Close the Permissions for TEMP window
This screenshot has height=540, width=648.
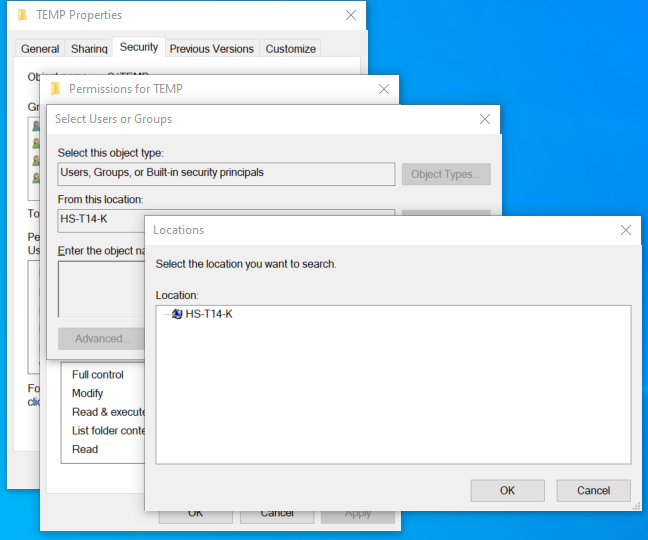(384, 89)
